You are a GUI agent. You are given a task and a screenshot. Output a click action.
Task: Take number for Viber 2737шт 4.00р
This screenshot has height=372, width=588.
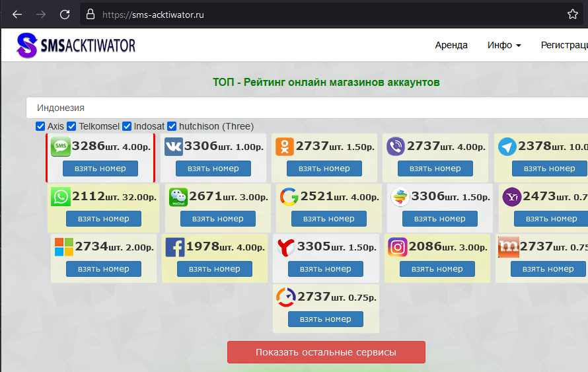pyautogui.click(x=435, y=168)
